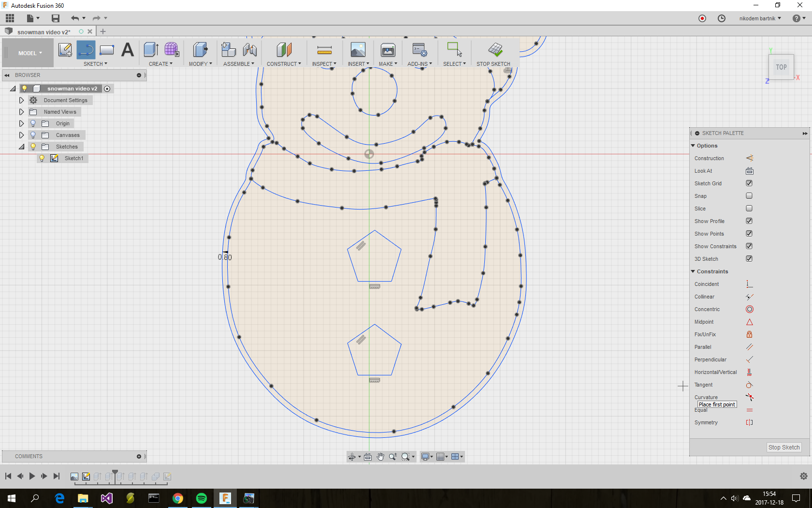
Task: Click the first canvas feature in timeline
Action: click(x=74, y=477)
